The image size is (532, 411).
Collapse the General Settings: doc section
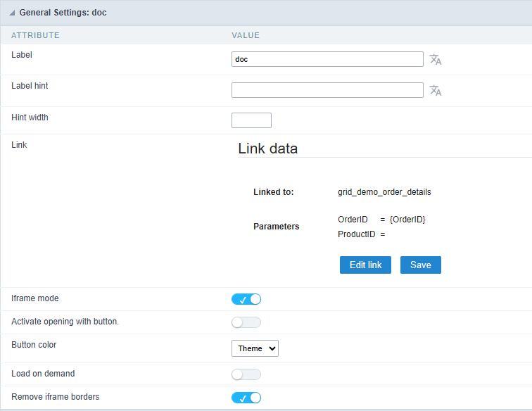tap(12, 13)
